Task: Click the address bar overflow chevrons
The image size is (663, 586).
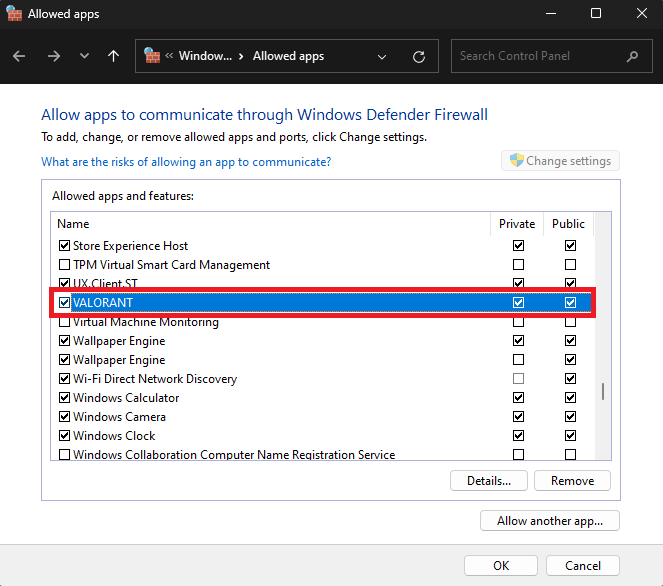Action: coord(171,57)
